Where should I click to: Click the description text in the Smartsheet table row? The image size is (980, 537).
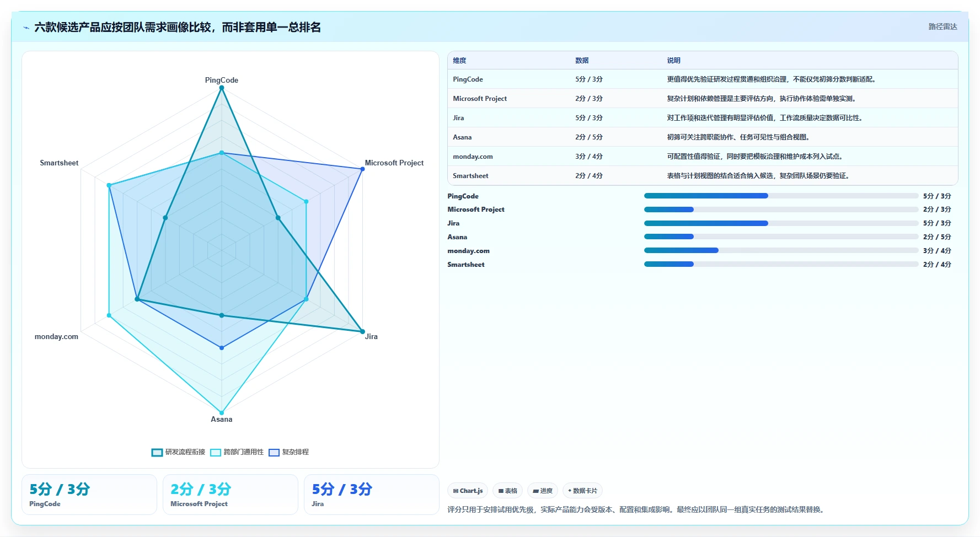coord(759,176)
